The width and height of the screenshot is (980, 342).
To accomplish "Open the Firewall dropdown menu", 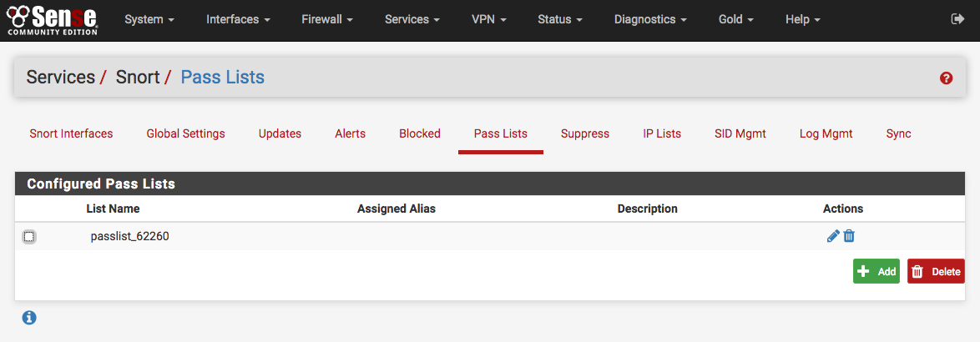I will [327, 19].
